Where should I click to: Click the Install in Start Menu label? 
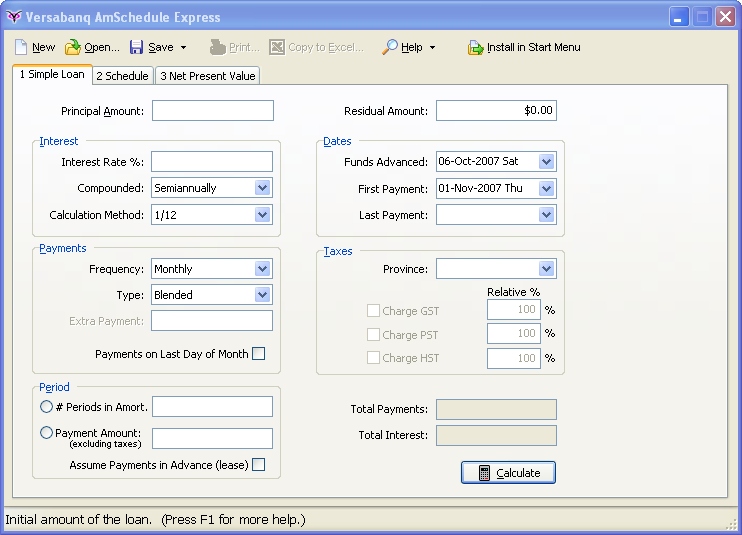coord(533,47)
